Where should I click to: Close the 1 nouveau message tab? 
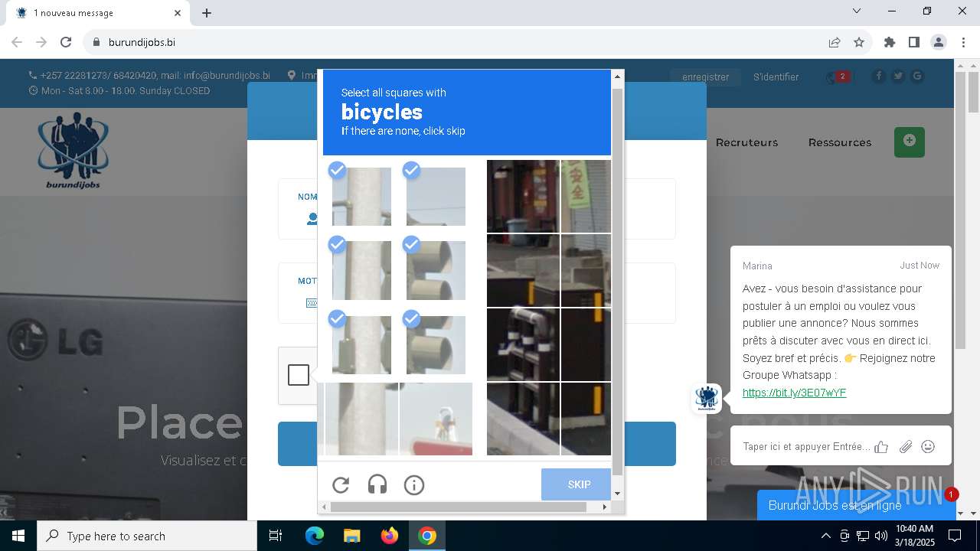(x=177, y=13)
